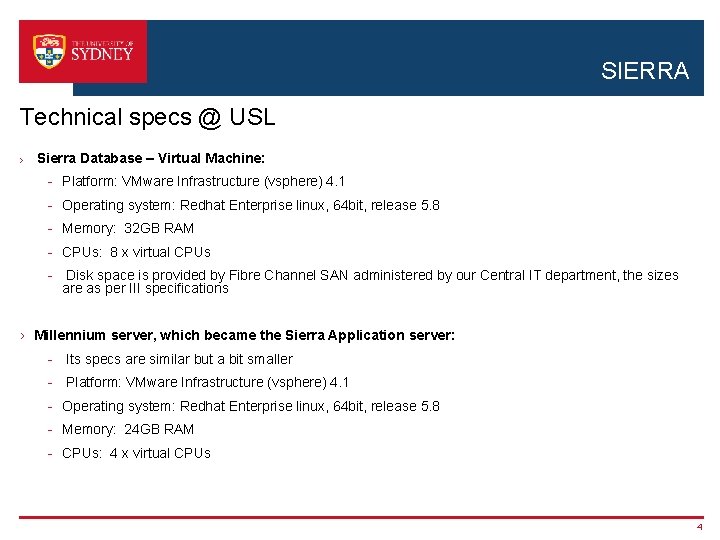720x540 pixels.
Task: Click 'Memory: 32GB RAM' line
Action: 128,228
